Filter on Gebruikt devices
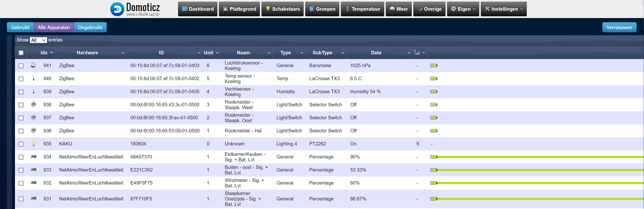 (20, 27)
